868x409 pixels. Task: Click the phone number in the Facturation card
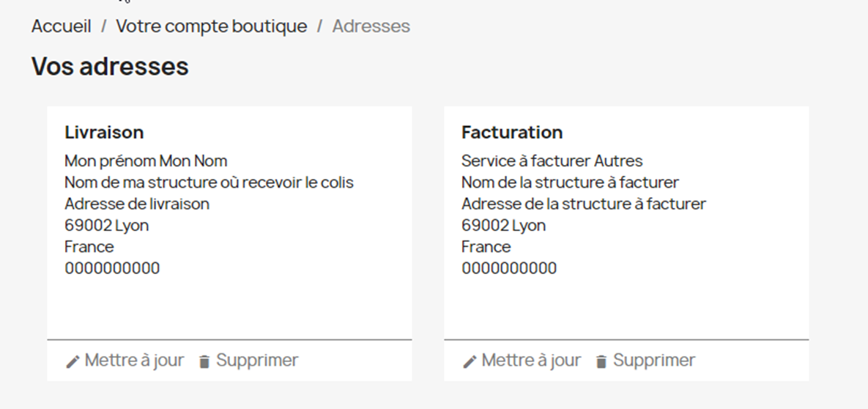(509, 268)
